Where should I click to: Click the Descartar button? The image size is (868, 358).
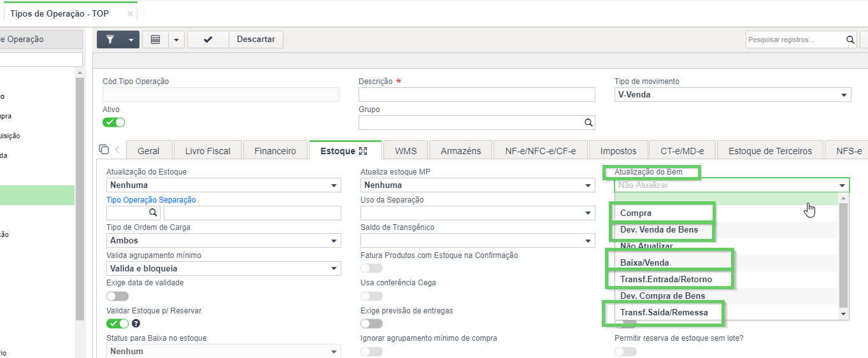coord(256,39)
